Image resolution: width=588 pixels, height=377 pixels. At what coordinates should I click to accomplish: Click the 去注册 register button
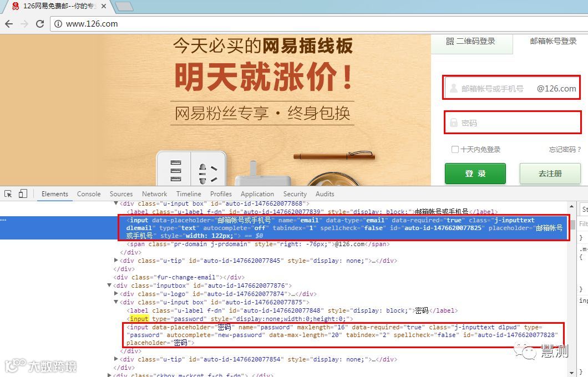pyautogui.click(x=550, y=174)
